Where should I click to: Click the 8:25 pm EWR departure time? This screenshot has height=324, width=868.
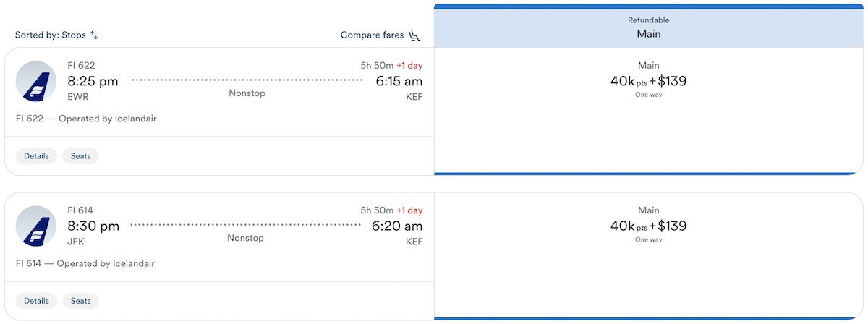coord(93,82)
